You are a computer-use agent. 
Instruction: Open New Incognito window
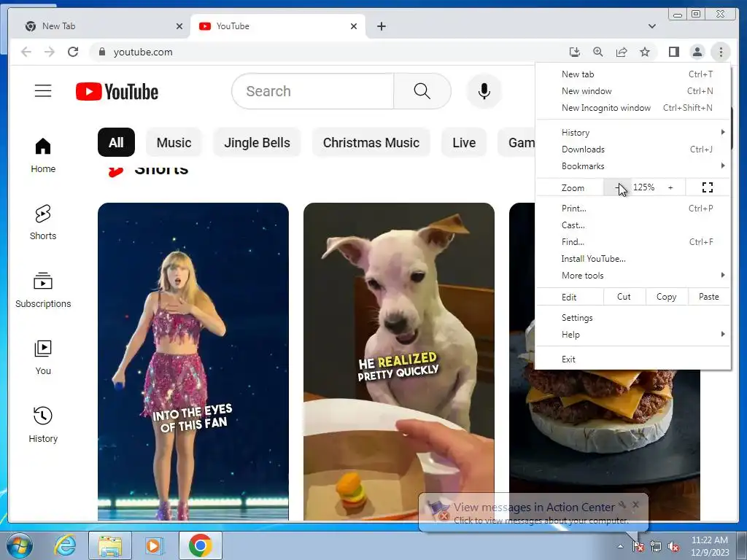pos(634,108)
